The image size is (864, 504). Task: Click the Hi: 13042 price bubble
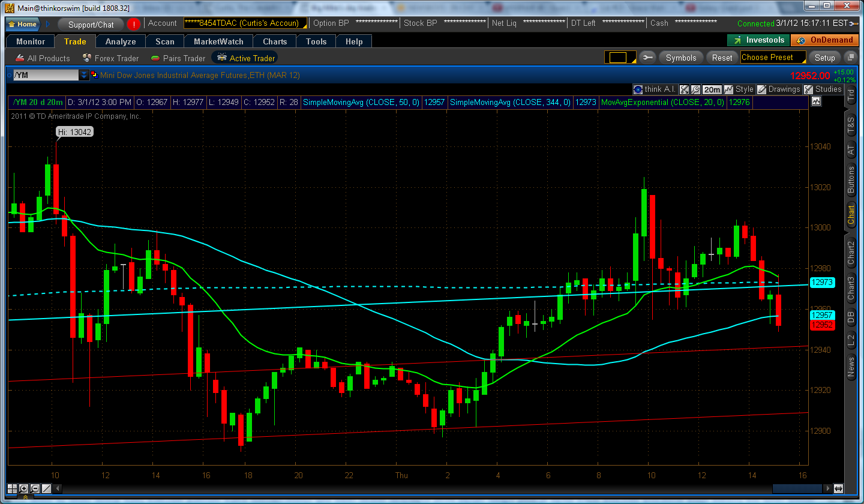(x=75, y=131)
